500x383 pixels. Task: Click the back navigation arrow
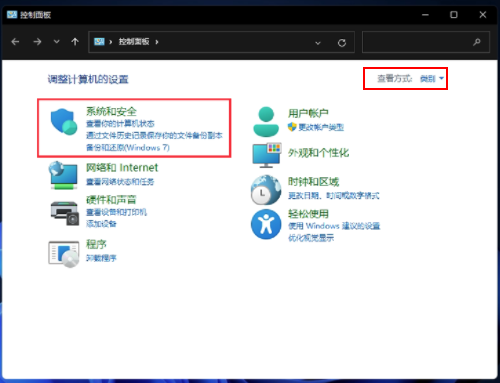(15, 42)
